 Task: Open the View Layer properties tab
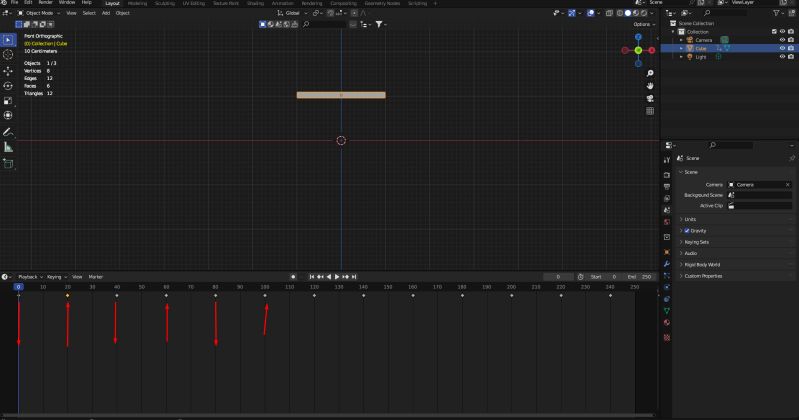(x=667, y=198)
